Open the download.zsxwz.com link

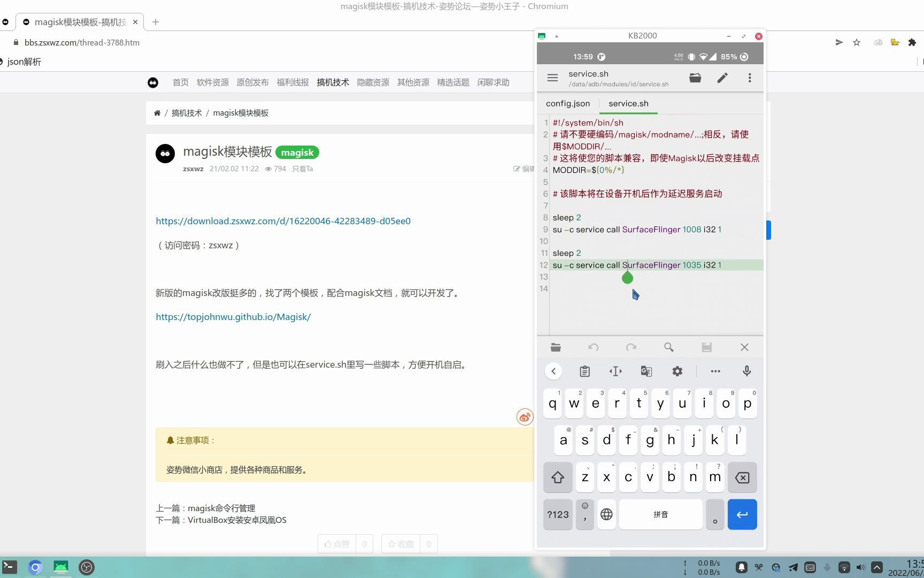tap(283, 221)
